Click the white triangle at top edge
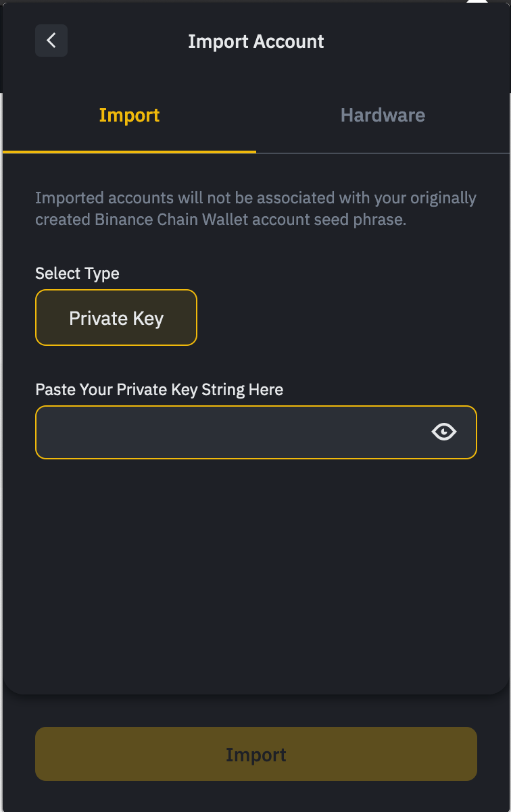 click(477, 2)
